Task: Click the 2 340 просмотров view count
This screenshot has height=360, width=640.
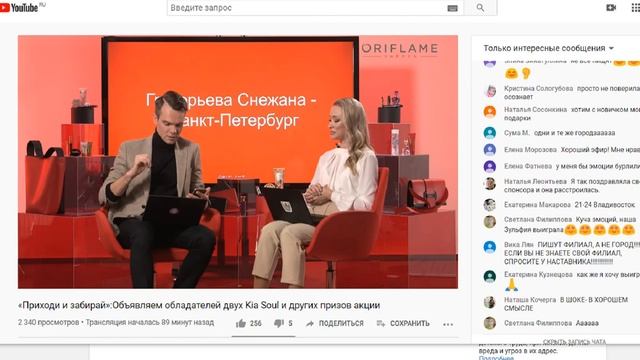Action: 49,322
